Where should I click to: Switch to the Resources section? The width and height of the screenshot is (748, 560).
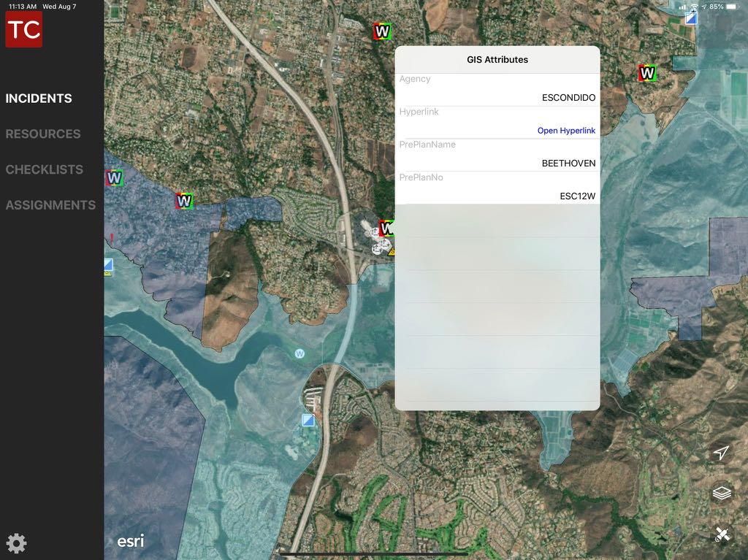43,134
